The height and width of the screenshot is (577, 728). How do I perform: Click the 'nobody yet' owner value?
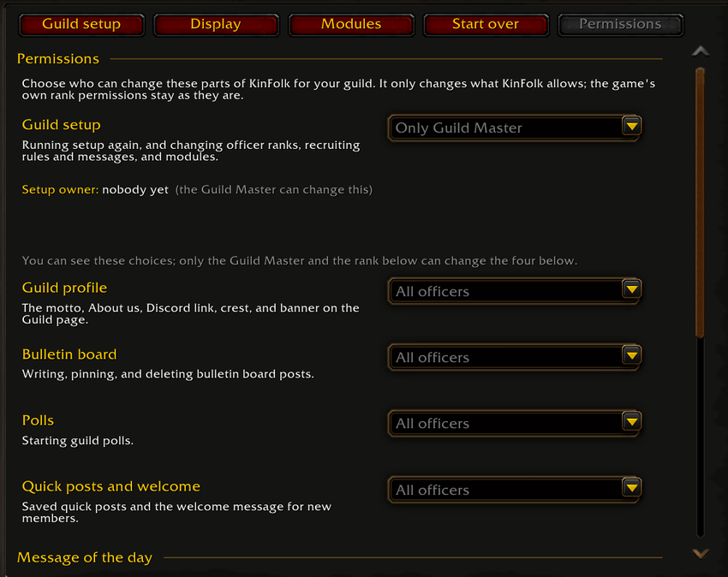coord(135,190)
